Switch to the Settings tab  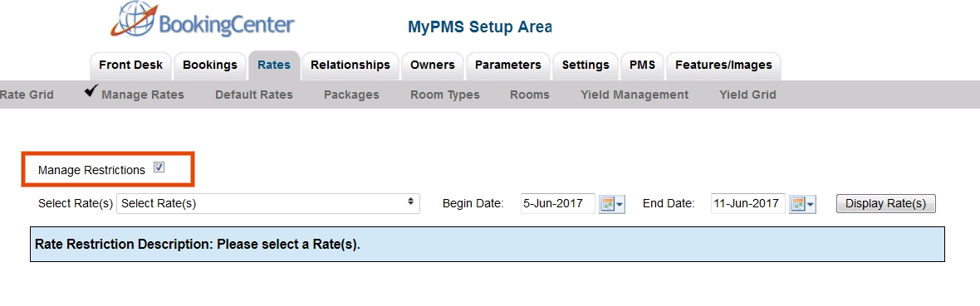pos(586,65)
